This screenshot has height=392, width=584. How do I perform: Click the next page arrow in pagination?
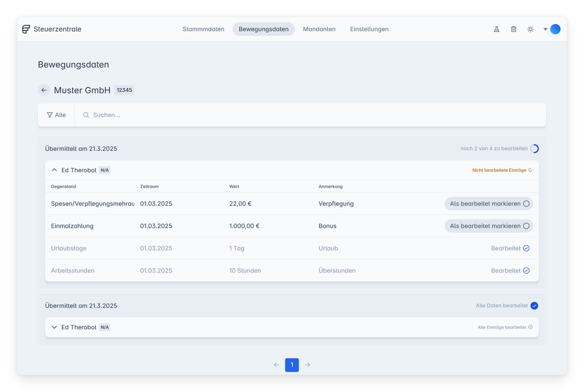(307, 365)
